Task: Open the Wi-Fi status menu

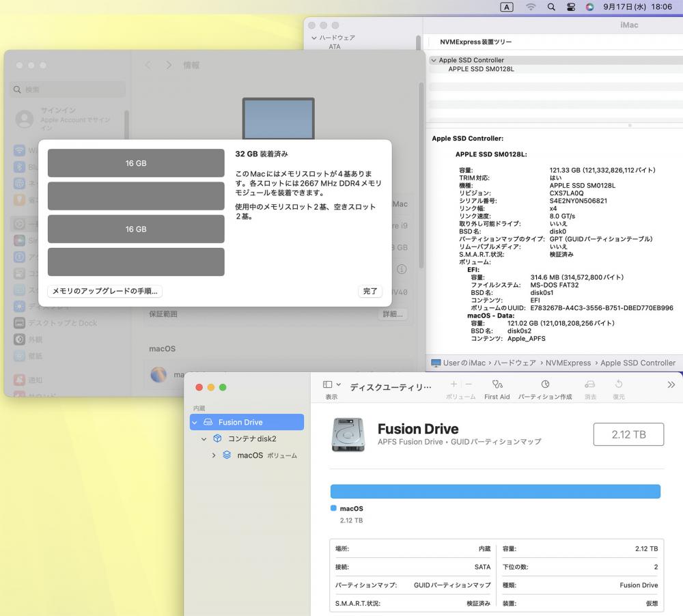Action: [x=531, y=7]
